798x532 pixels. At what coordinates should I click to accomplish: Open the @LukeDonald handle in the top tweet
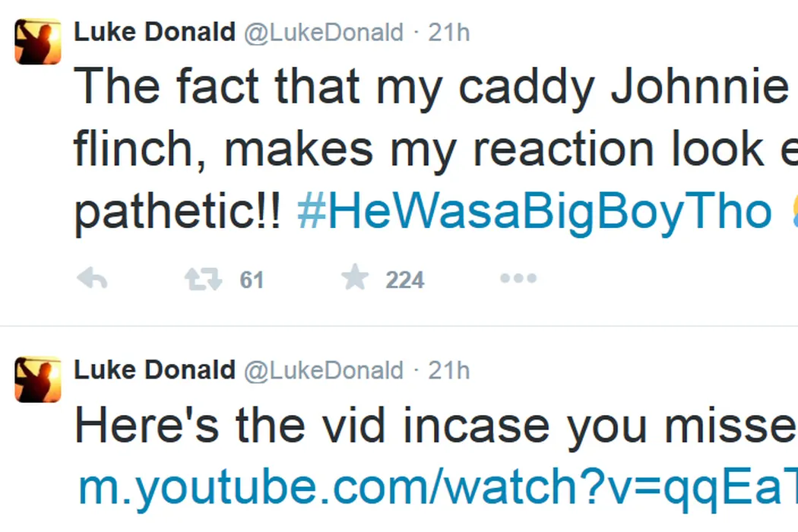tap(323, 33)
